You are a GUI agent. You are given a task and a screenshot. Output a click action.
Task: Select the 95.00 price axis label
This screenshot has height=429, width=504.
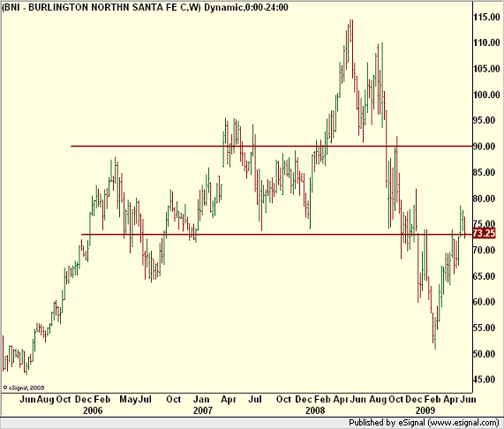484,121
